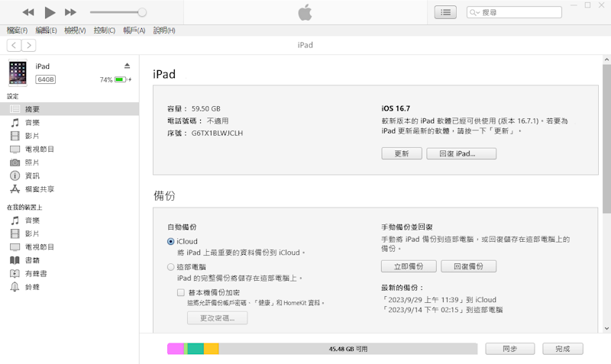This screenshot has height=364, width=611.
Task: Click the magnifier search dropdown icon
Action: [474, 12]
